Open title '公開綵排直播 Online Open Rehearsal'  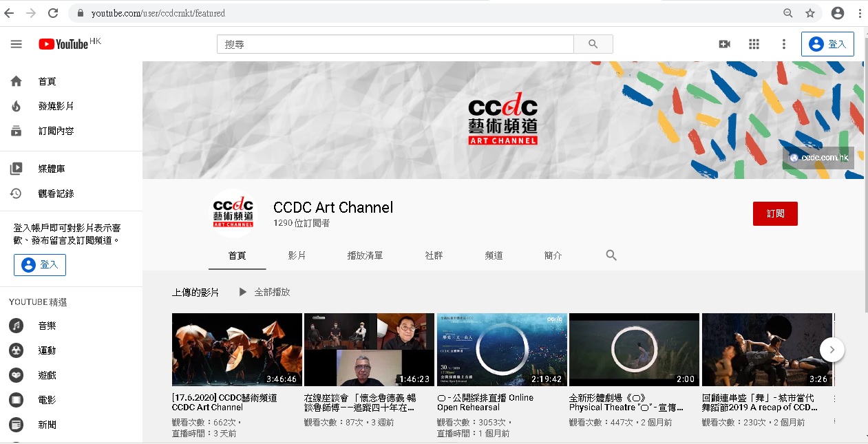pos(485,402)
